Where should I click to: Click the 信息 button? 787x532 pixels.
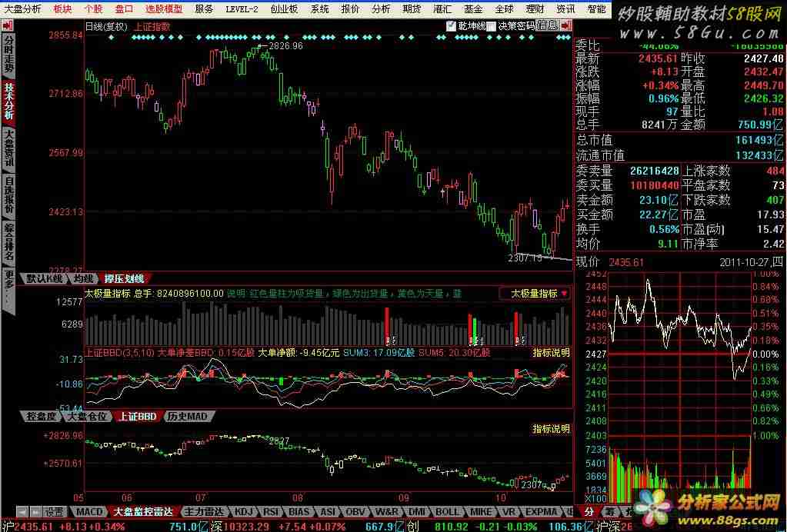546,25
